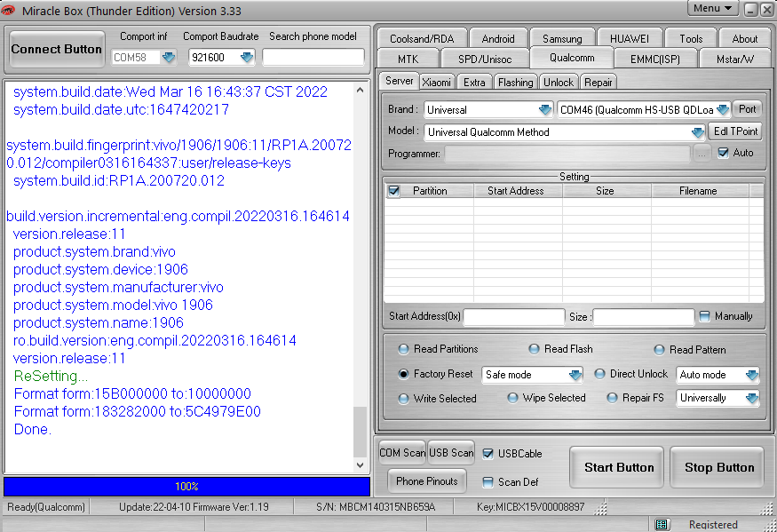Click the Programmer path field

[567, 154]
